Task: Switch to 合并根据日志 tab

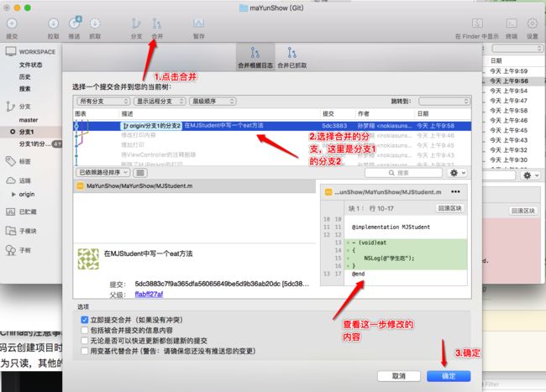Action: 255,57
